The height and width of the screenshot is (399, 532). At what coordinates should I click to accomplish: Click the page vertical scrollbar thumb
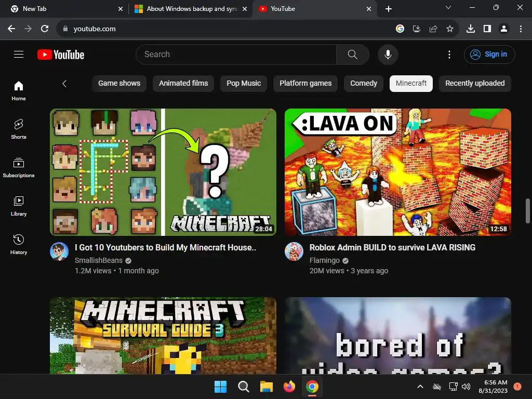pos(528,210)
